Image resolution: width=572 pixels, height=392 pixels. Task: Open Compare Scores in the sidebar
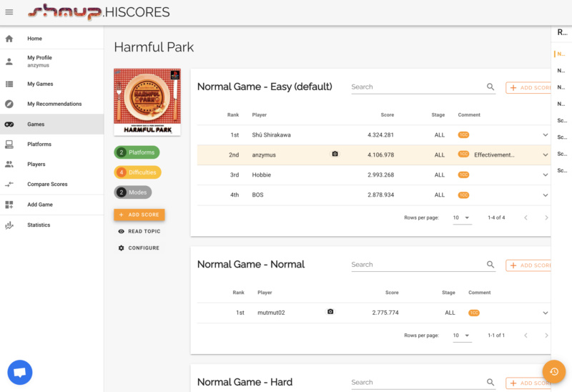tap(51, 185)
